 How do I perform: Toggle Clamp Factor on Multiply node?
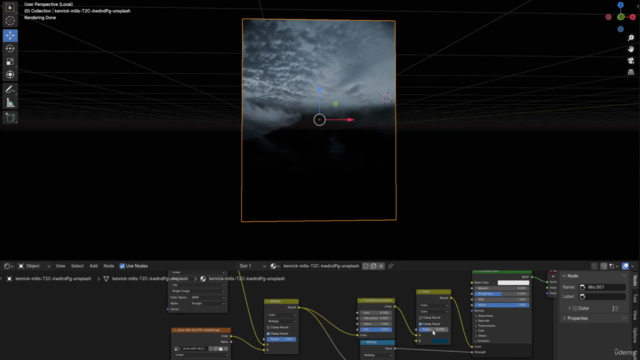coord(269,333)
